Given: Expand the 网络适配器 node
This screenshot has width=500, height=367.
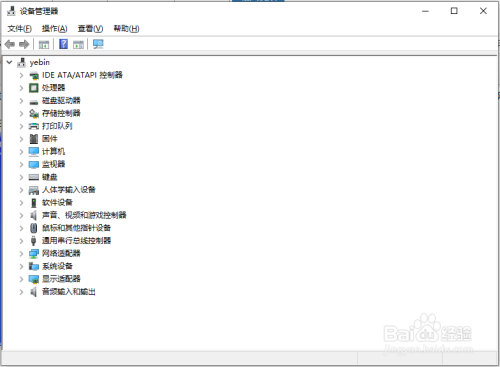Looking at the screenshot, I should coord(21,254).
